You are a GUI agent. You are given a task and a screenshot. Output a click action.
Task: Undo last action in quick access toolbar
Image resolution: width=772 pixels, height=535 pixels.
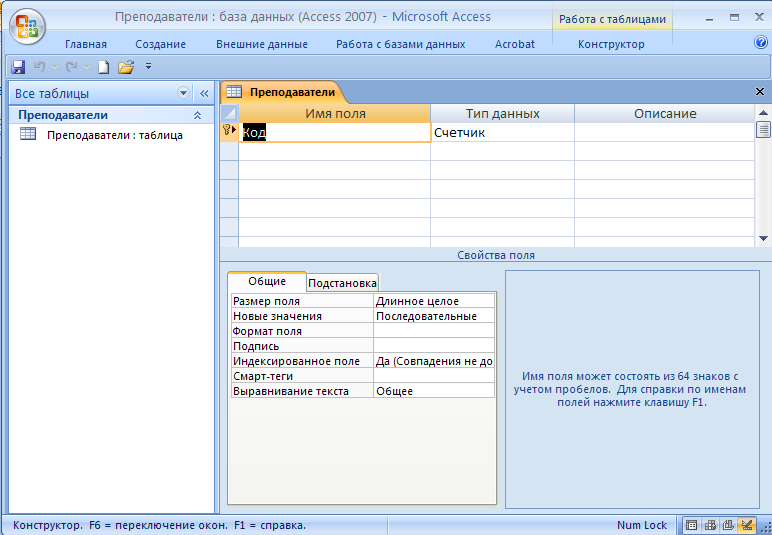coord(39,67)
